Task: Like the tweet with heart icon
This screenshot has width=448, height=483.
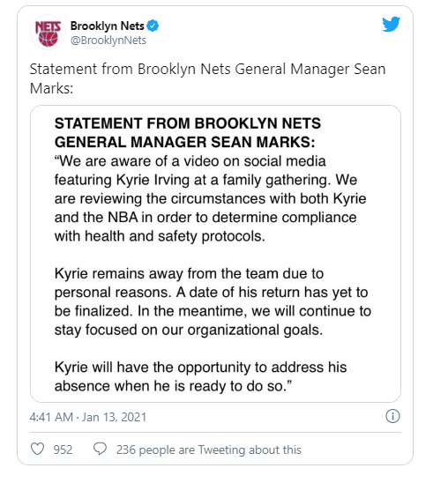Action: coord(38,449)
